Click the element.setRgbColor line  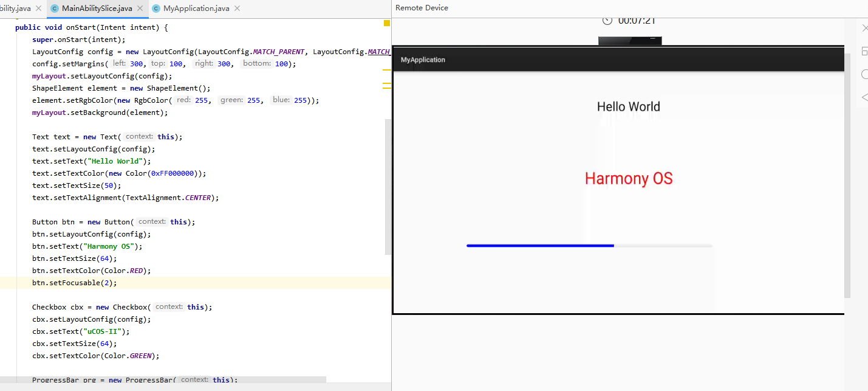coord(176,100)
